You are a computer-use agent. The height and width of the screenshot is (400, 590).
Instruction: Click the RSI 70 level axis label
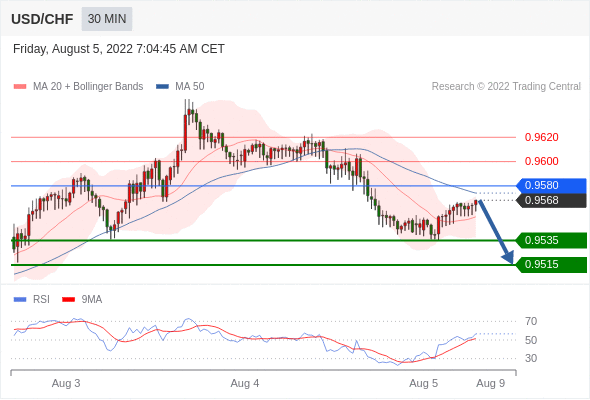531,321
